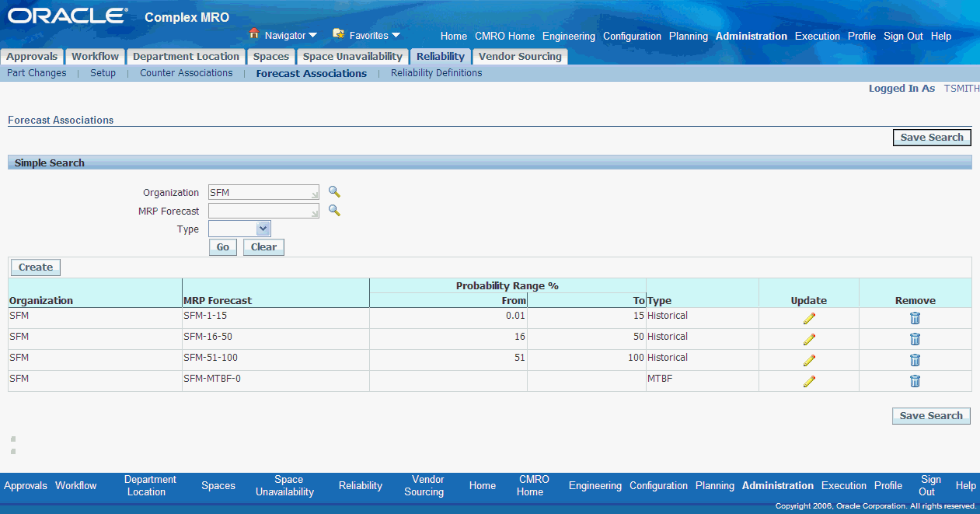Image resolution: width=980 pixels, height=514 pixels.
Task: Select the Space Unavailability tab
Action: 353,57
